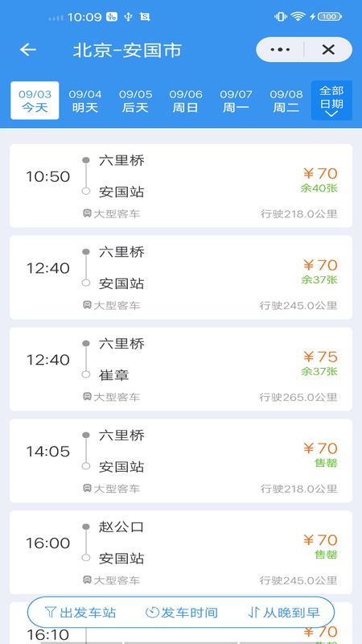Tap the ¥70 price on 12:40 安国站 trip
The height and width of the screenshot is (644, 362).
(320, 266)
